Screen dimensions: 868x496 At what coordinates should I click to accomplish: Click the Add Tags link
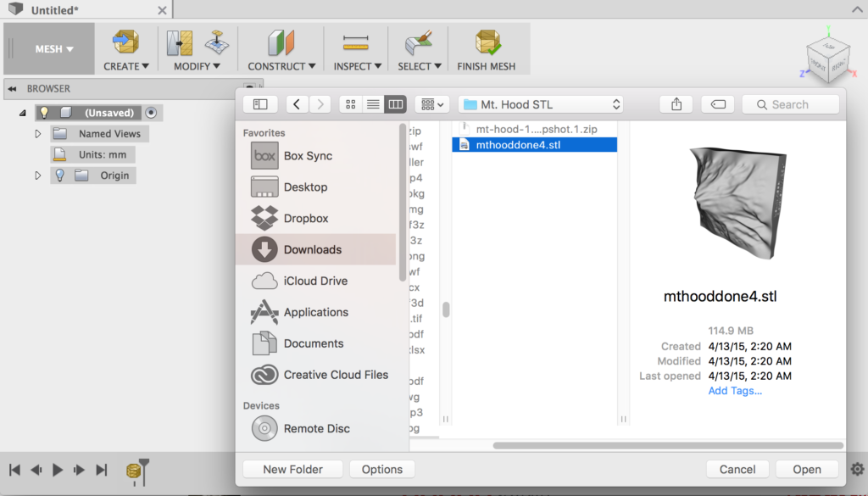pyautogui.click(x=735, y=391)
